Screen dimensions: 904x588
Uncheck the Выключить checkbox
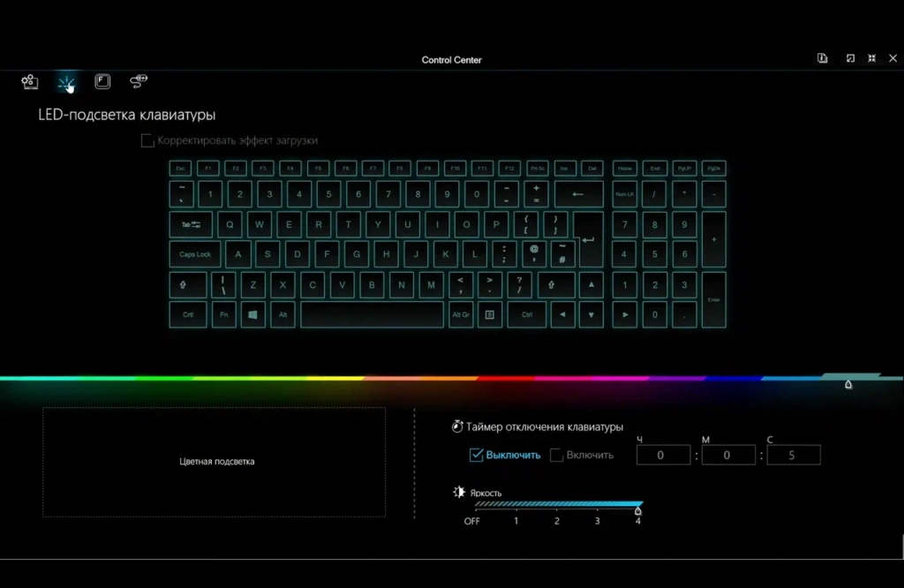[x=475, y=455]
